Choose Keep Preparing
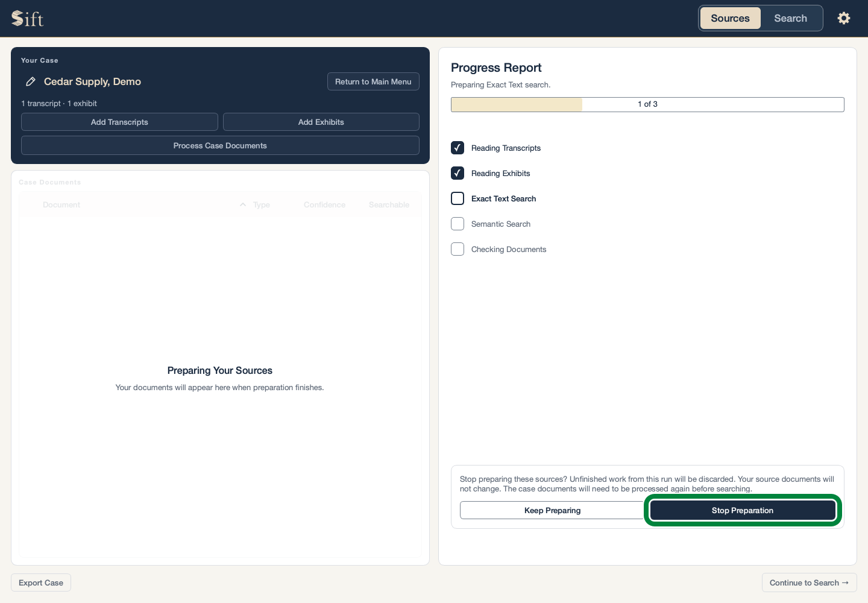Viewport: 868px width, 603px height. coord(552,510)
